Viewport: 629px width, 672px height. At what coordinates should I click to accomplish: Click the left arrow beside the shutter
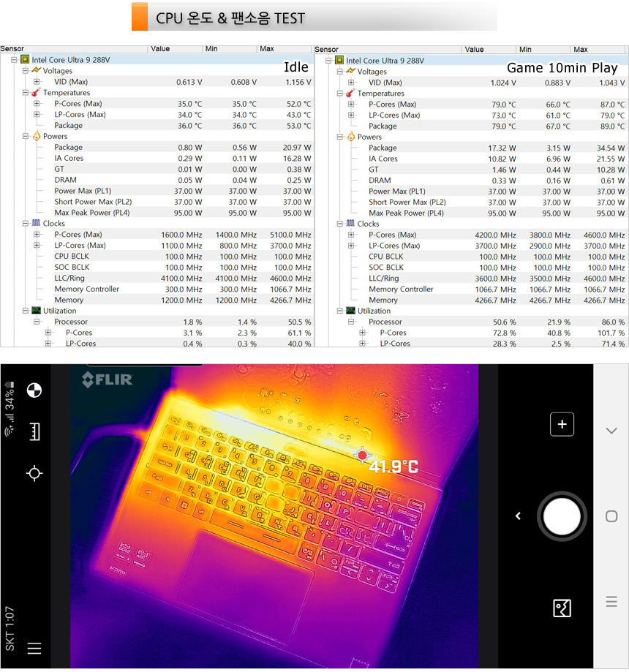pos(519,516)
